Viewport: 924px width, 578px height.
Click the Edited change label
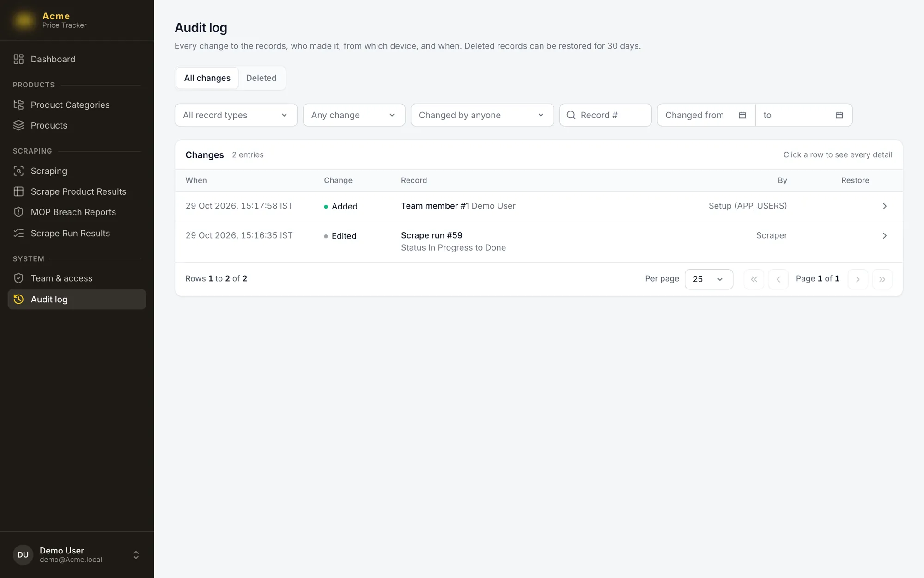click(x=344, y=236)
